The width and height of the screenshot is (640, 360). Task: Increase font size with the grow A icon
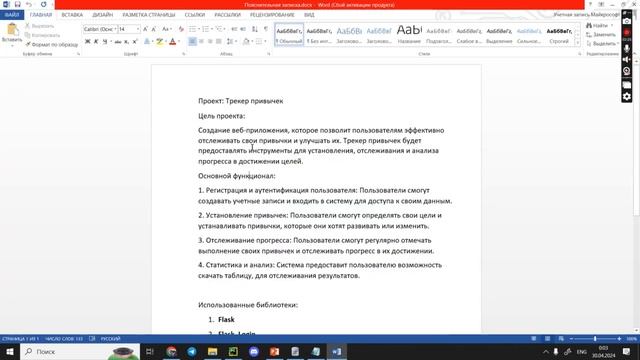[x=145, y=29]
